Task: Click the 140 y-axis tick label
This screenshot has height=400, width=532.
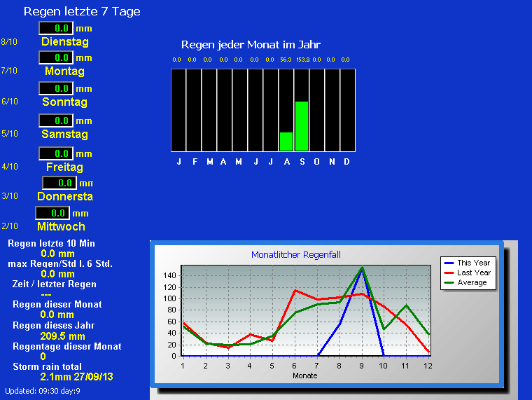Action: [x=169, y=275]
